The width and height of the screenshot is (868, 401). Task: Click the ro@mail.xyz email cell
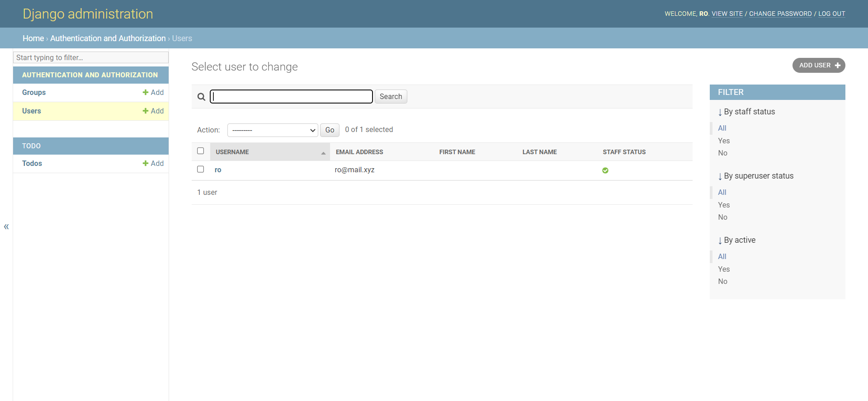click(355, 170)
